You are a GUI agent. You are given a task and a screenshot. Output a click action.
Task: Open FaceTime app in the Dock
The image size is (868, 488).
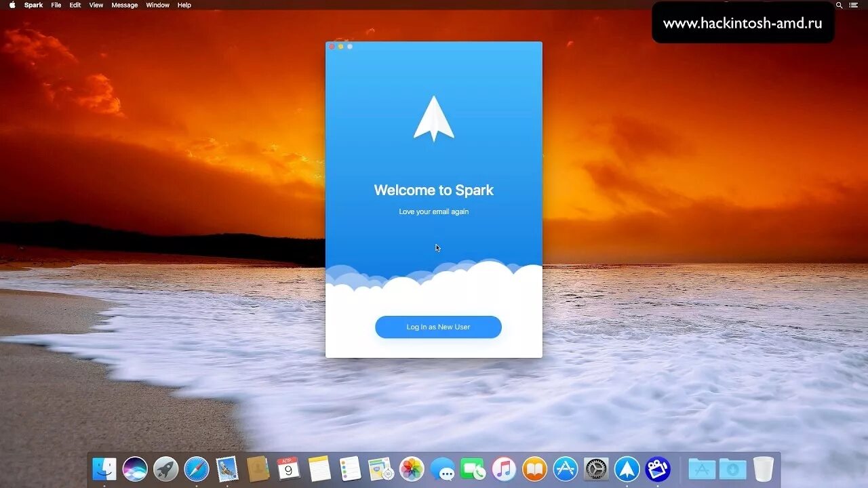click(473, 469)
